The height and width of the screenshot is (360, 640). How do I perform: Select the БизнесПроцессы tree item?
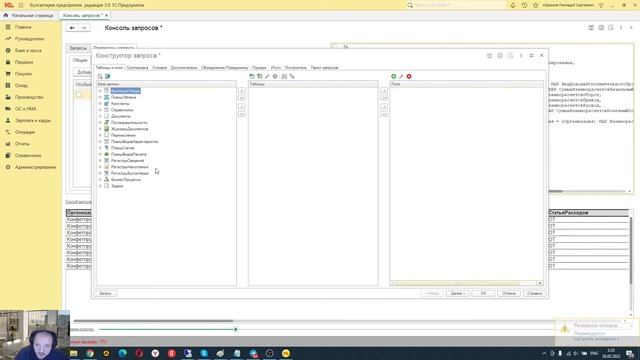tap(126, 180)
